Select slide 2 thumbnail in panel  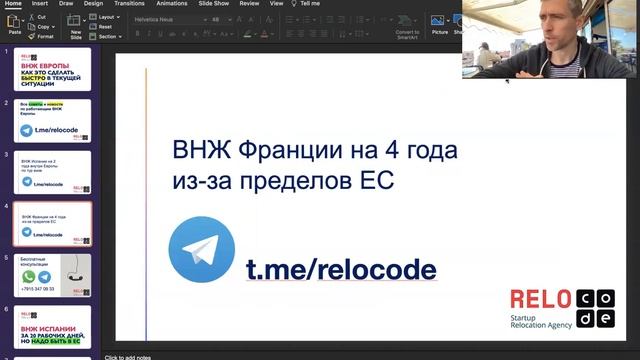[x=52, y=120]
